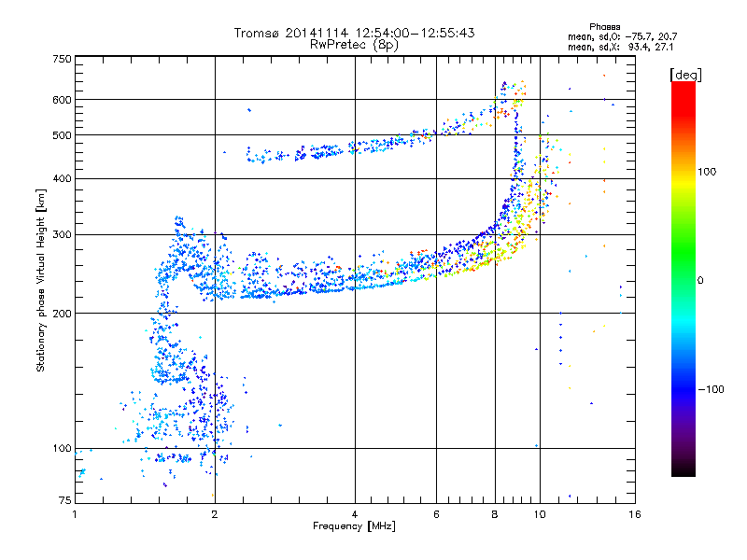Click the 'Phases' header text
This screenshot has width=747, height=560.
coord(604,27)
